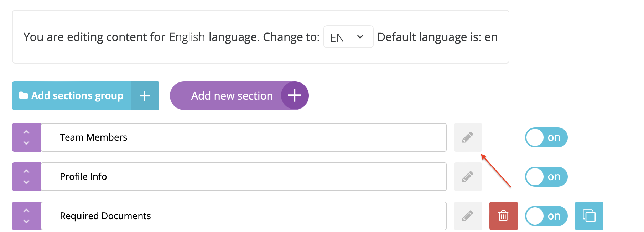Click the plus icon on Add sections group

click(145, 96)
